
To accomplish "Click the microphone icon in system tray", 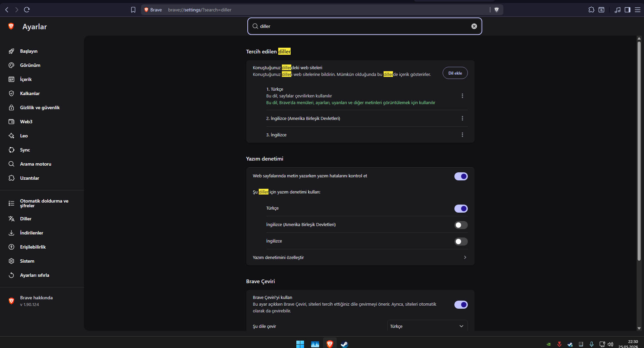I will 592,344.
